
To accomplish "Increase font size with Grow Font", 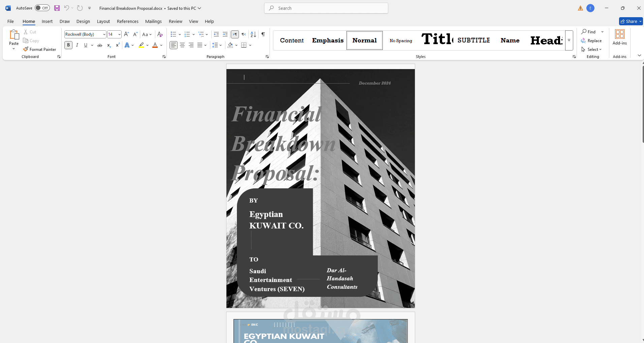I will [126, 34].
